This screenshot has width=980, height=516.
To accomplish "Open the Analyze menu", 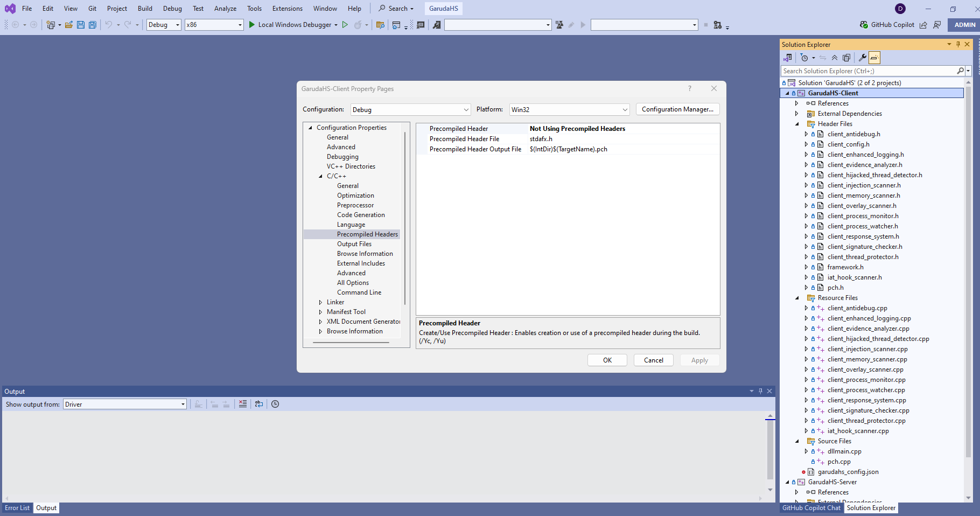I will [x=225, y=9].
